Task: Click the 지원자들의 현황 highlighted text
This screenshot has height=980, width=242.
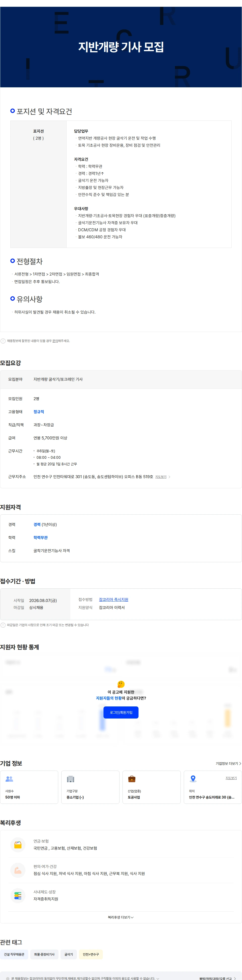Action: tap(109, 698)
